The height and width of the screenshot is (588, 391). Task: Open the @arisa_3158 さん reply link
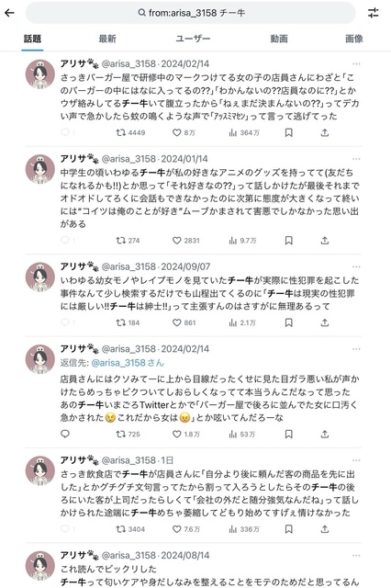(x=128, y=363)
